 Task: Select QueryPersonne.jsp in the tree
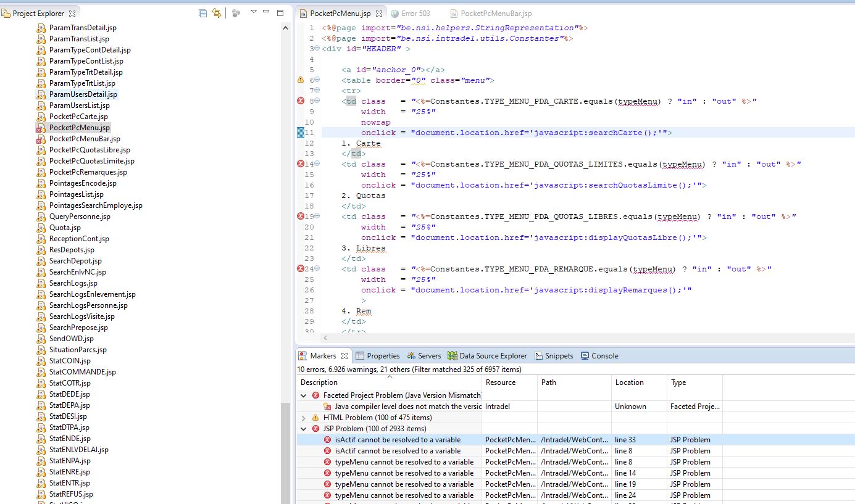coord(80,217)
